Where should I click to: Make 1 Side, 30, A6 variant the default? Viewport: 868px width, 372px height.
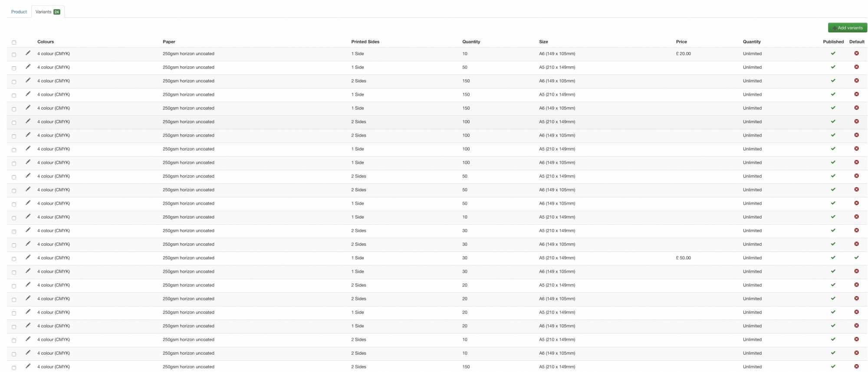pos(856,271)
